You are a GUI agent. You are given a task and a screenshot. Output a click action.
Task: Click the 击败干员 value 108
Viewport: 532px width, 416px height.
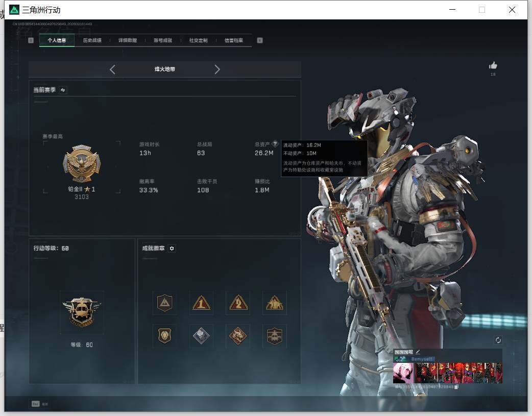203,190
